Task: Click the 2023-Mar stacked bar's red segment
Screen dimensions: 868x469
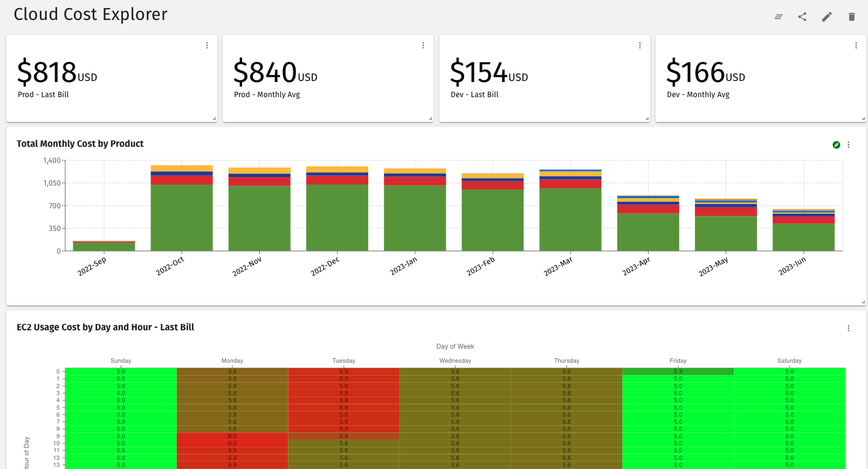Action: tap(570, 184)
